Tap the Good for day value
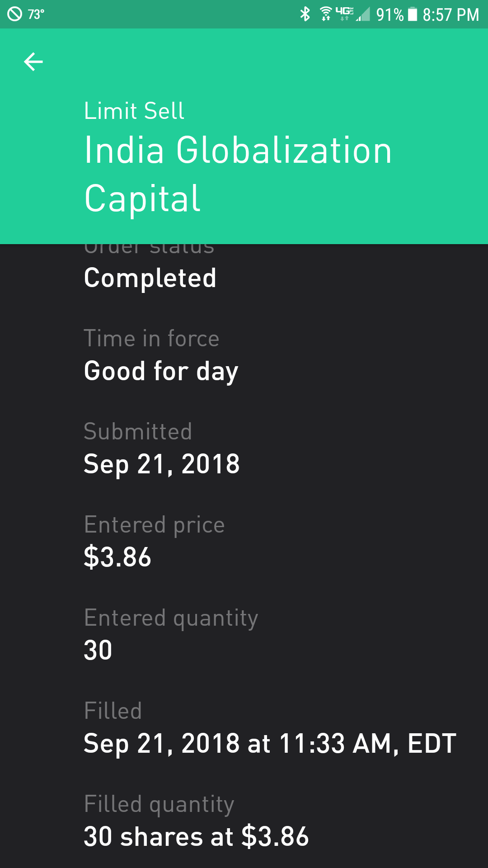The height and width of the screenshot is (868, 488). pos(161,371)
